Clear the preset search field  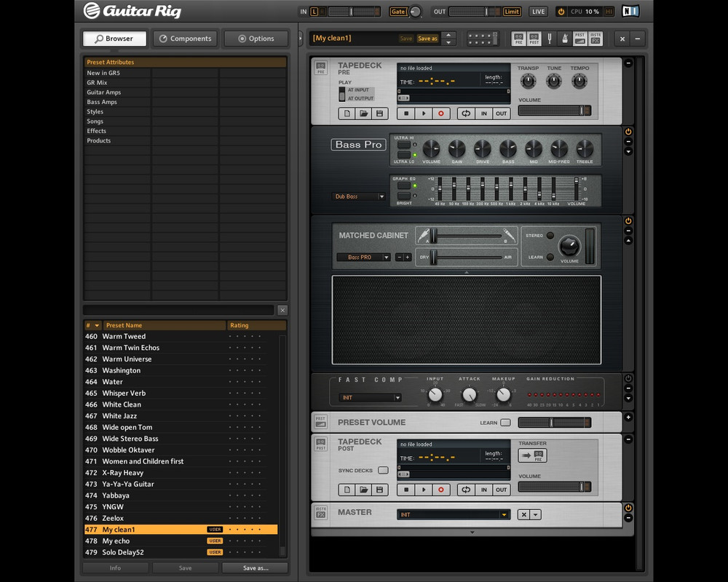282,310
